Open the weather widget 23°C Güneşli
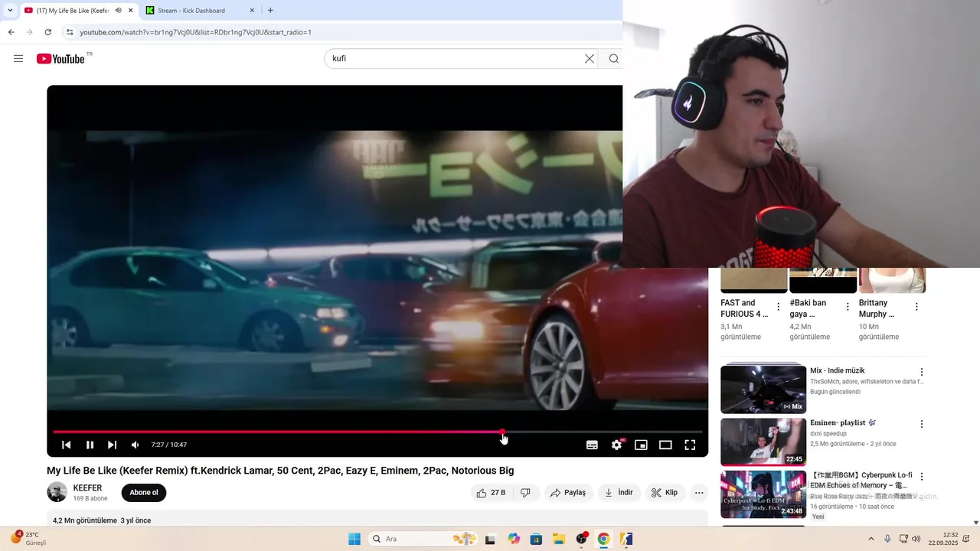The width and height of the screenshot is (980, 551). click(29, 539)
